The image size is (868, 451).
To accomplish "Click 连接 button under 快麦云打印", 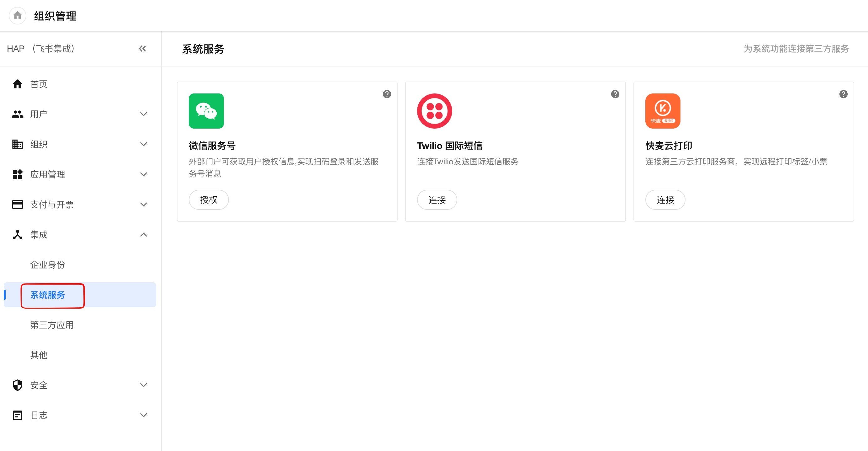I will 665,200.
